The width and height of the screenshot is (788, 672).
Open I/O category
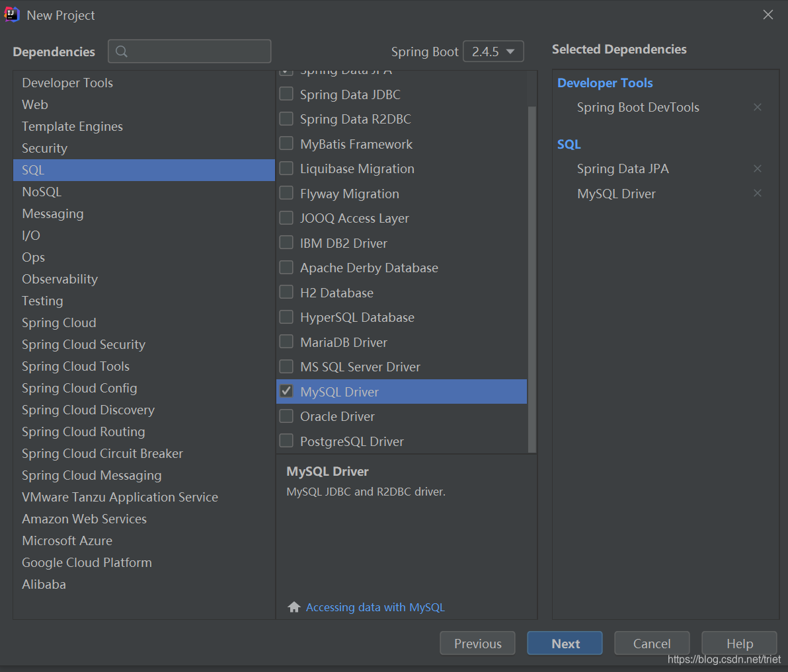(143, 235)
